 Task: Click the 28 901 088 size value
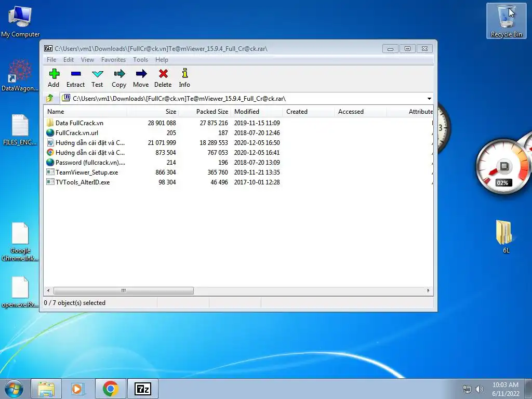click(x=162, y=123)
